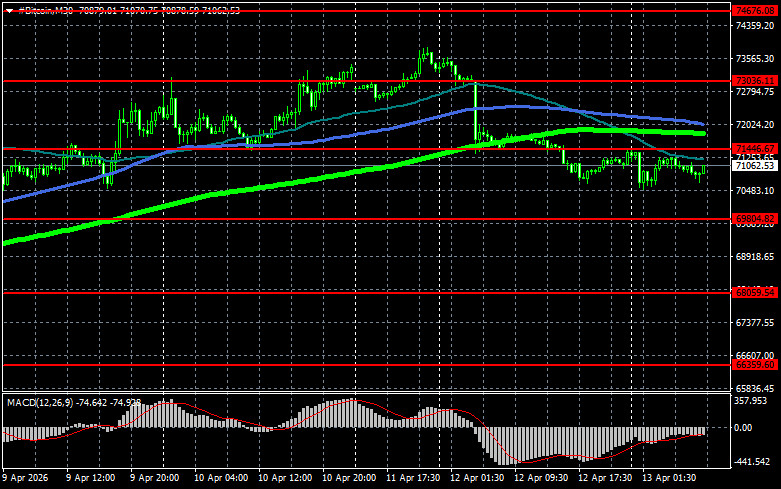
Task: Click the 10 Apr 04:00 time label
Action: [x=221, y=478]
